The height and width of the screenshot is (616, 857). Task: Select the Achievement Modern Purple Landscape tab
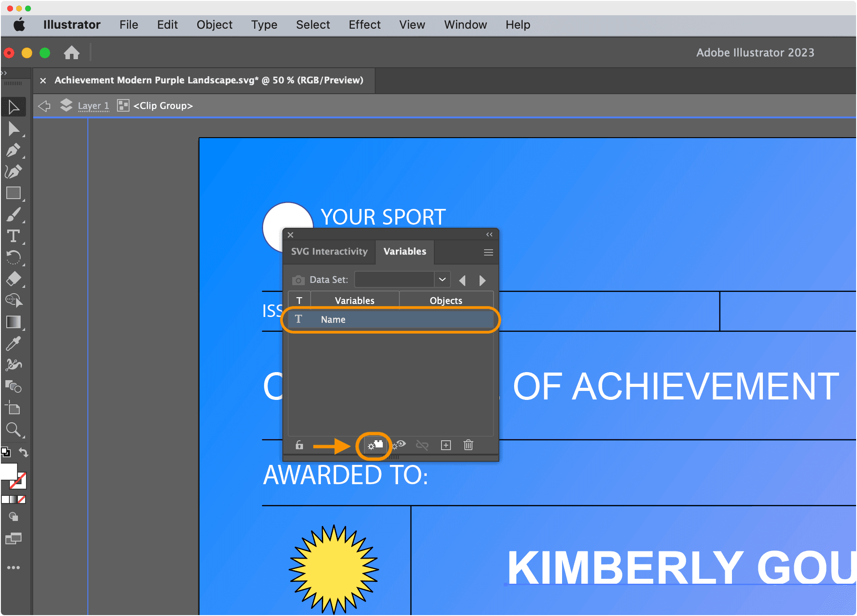(209, 80)
